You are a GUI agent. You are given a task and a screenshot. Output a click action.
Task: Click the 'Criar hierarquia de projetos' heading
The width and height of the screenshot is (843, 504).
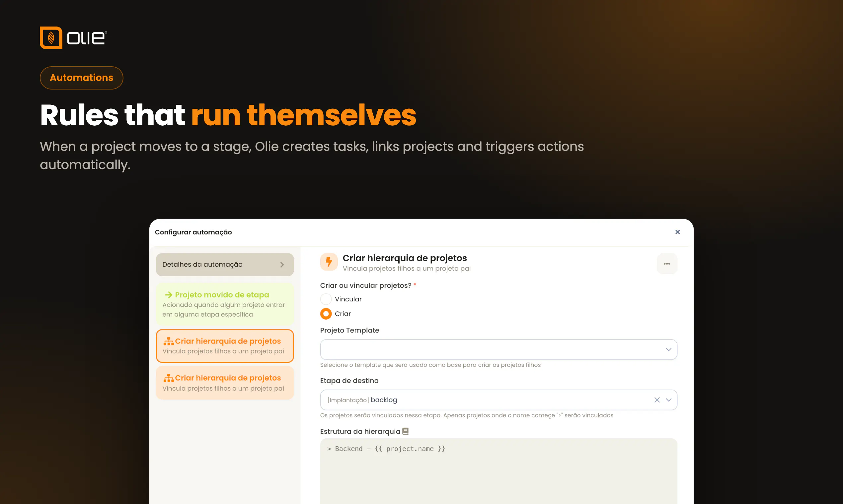[405, 258]
